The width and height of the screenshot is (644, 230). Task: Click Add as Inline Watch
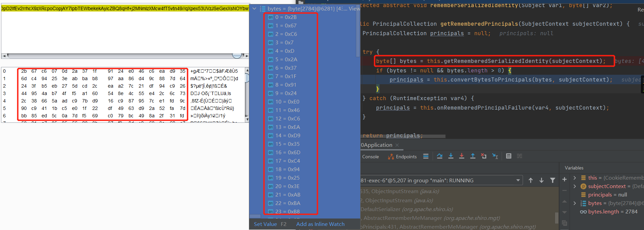320,224
